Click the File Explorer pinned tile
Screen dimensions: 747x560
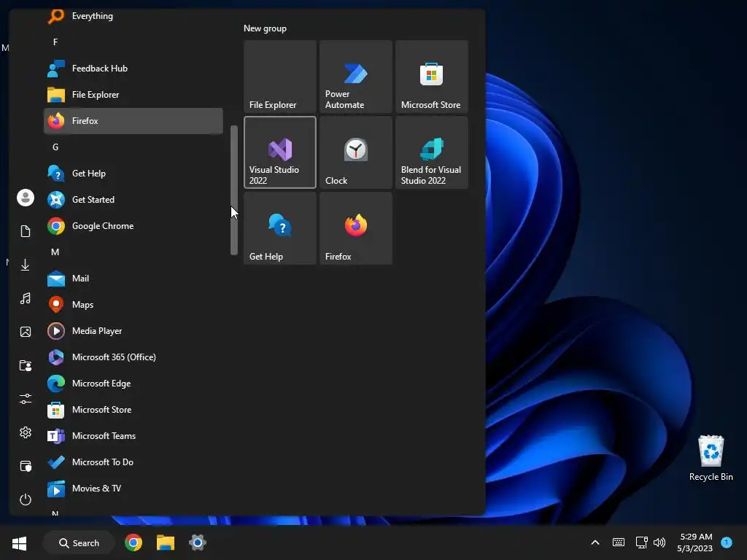pos(280,77)
